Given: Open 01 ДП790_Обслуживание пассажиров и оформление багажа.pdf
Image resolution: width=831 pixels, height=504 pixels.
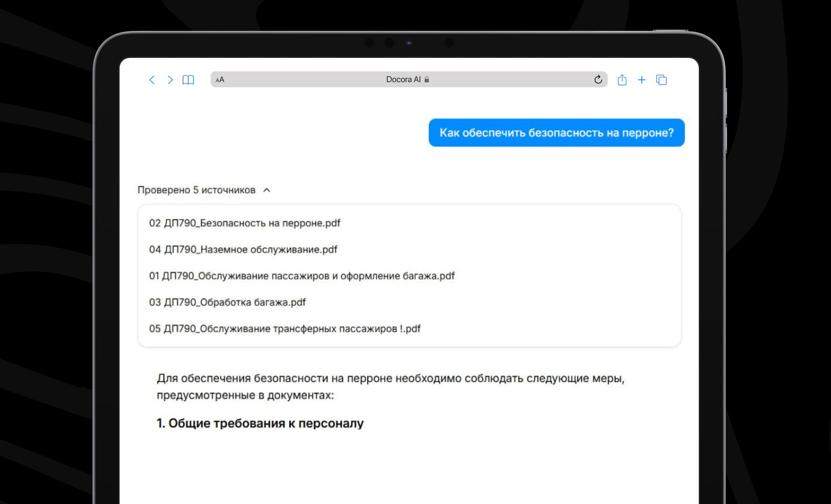Looking at the screenshot, I should tap(302, 276).
